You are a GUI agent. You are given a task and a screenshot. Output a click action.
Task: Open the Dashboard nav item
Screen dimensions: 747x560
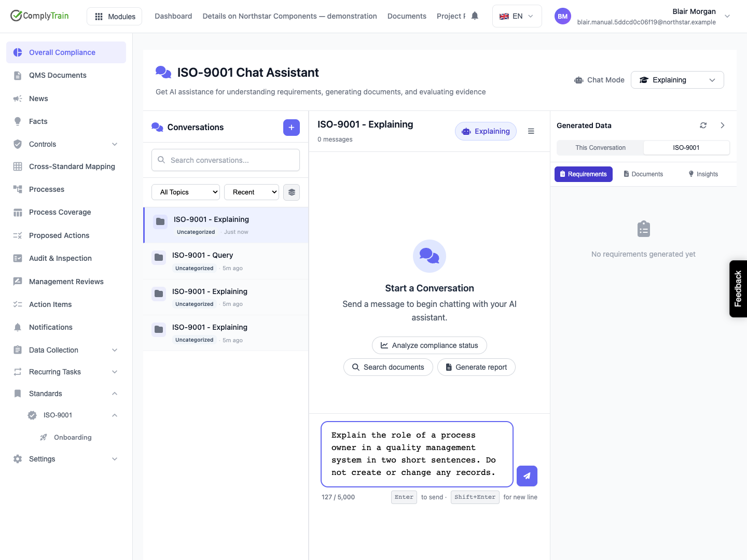coord(173,16)
